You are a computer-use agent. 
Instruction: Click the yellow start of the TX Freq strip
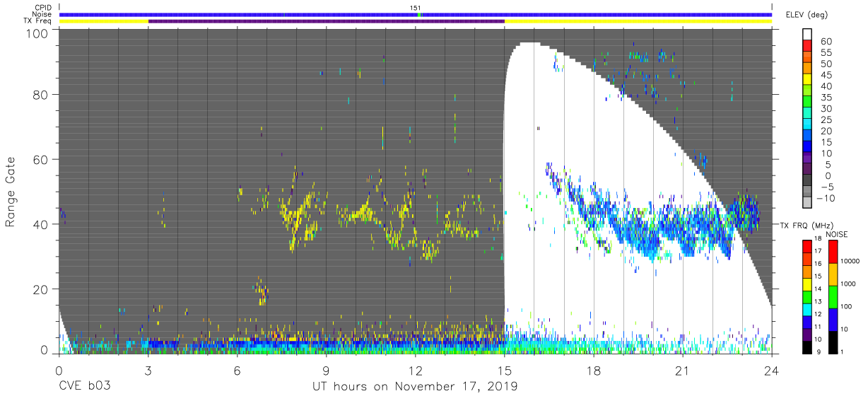pos(104,21)
